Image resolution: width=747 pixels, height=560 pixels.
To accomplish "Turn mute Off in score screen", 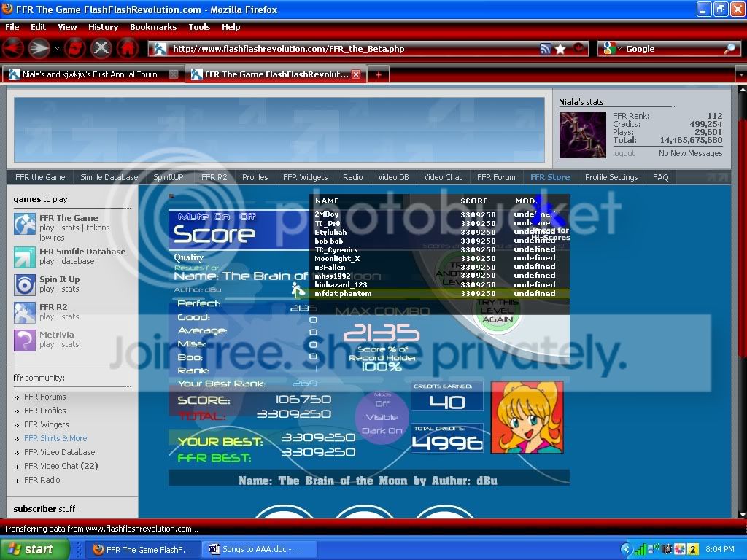I will (247, 217).
